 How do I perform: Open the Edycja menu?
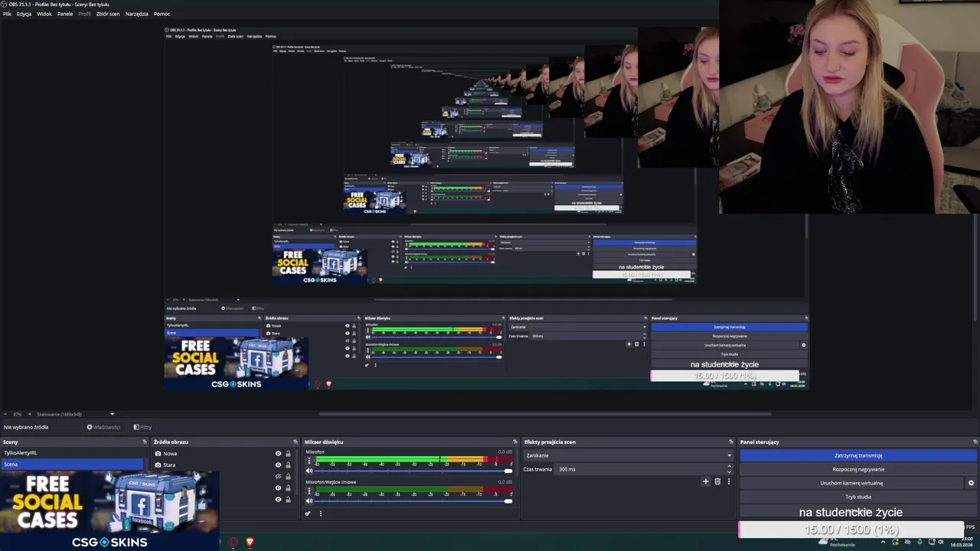click(x=24, y=14)
